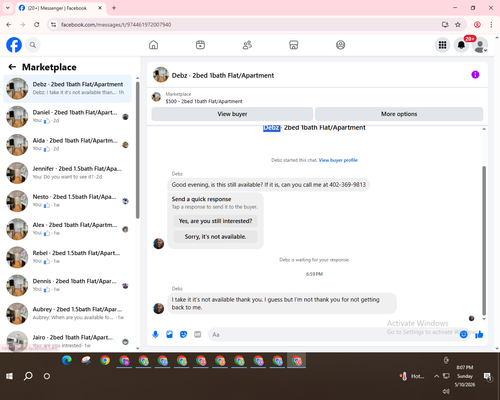This screenshot has width=500, height=400.
Task: Click the address bar URL
Action: (116, 25)
